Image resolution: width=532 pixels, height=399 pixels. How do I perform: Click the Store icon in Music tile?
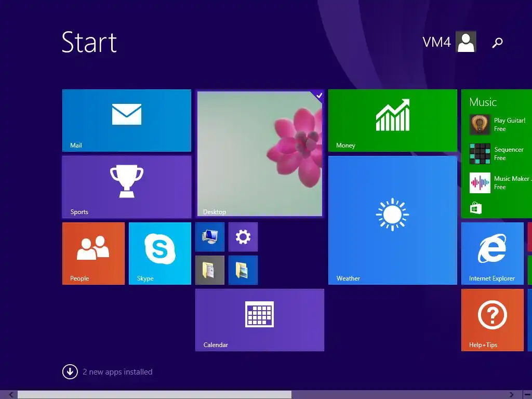click(x=476, y=208)
